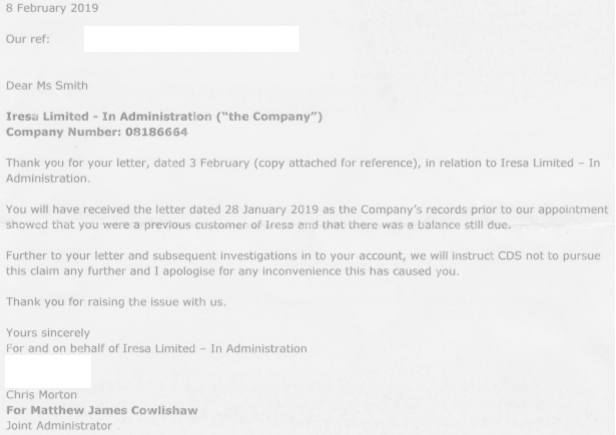Click the Dear Ms Smith greeting
The height and width of the screenshot is (435, 616).
pyautogui.click(x=47, y=86)
